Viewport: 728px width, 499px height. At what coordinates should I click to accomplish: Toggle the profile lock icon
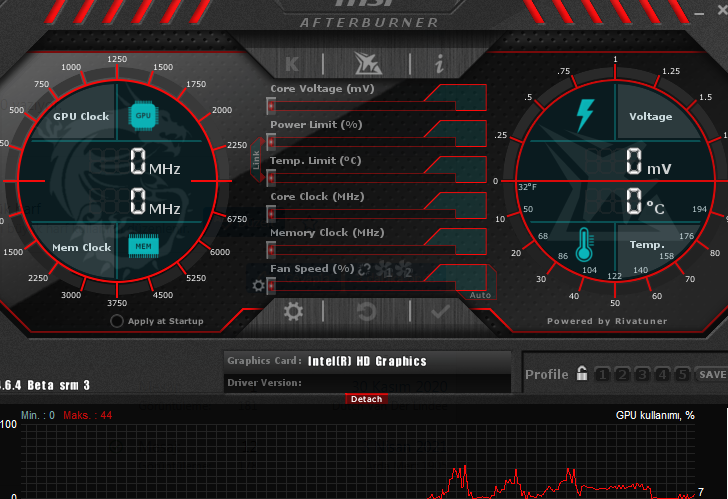(x=582, y=373)
